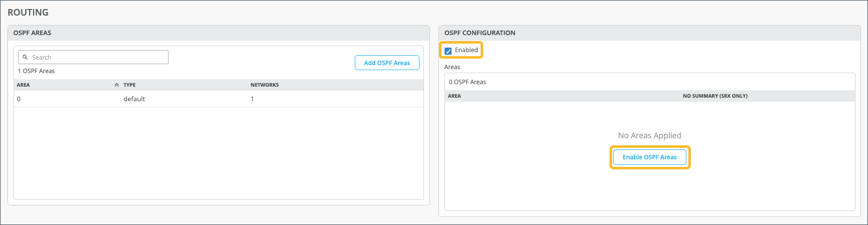Toggle the Enabled checkbox in OSPF Configuration
The image size is (868, 225).
448,51
